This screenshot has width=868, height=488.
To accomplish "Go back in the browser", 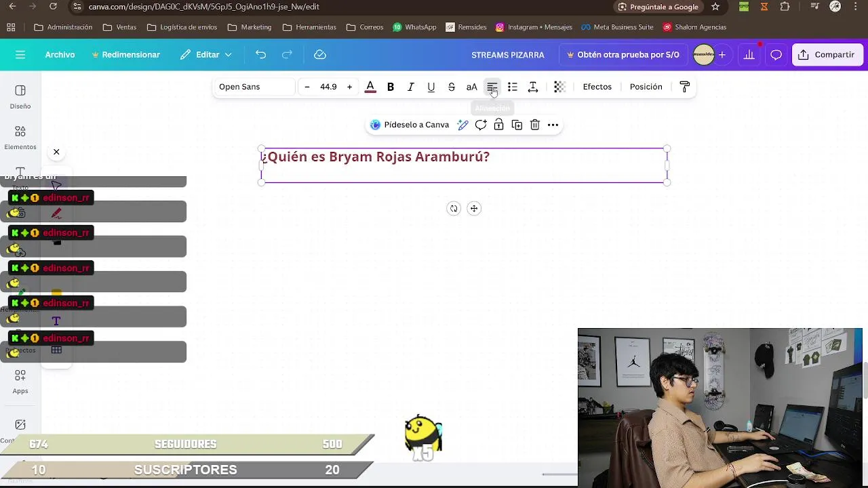I will (12, 7).
